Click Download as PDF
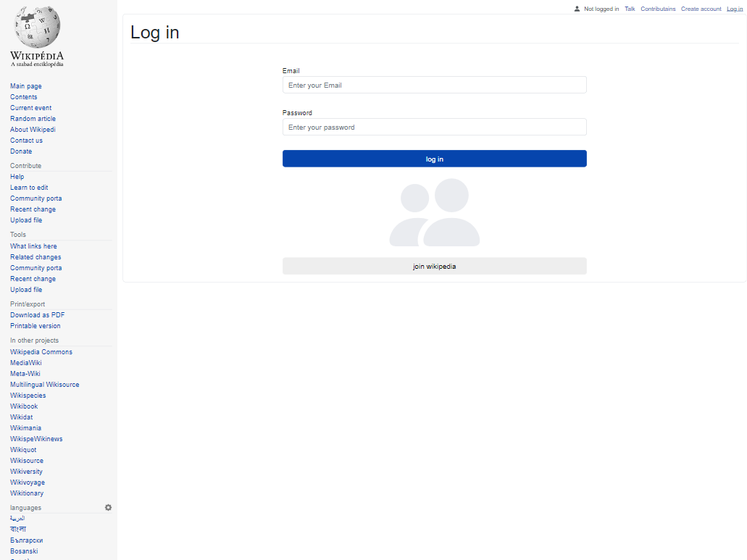Image resolution: width=747 pixels, height=560 pixels. point(37,314)
